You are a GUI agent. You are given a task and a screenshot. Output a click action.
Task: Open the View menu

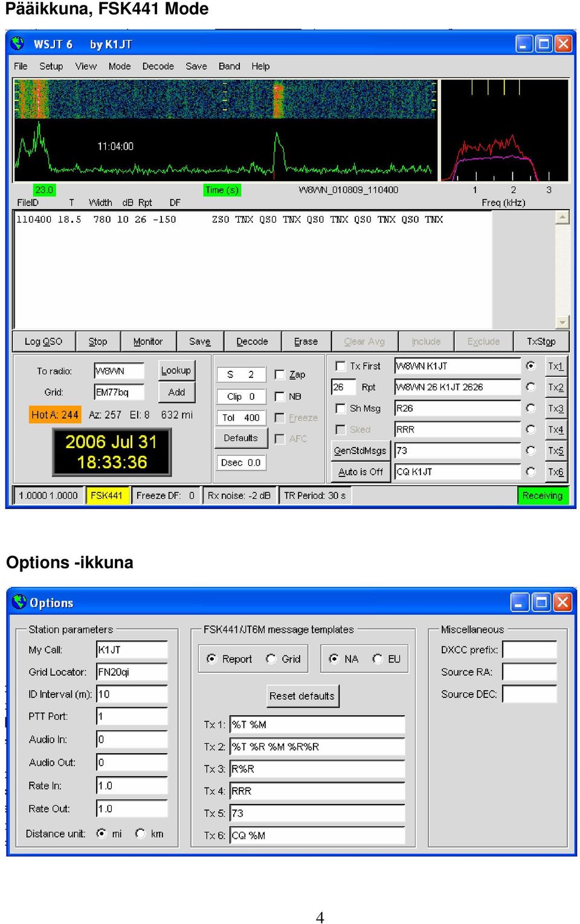[x=86, y=66]
